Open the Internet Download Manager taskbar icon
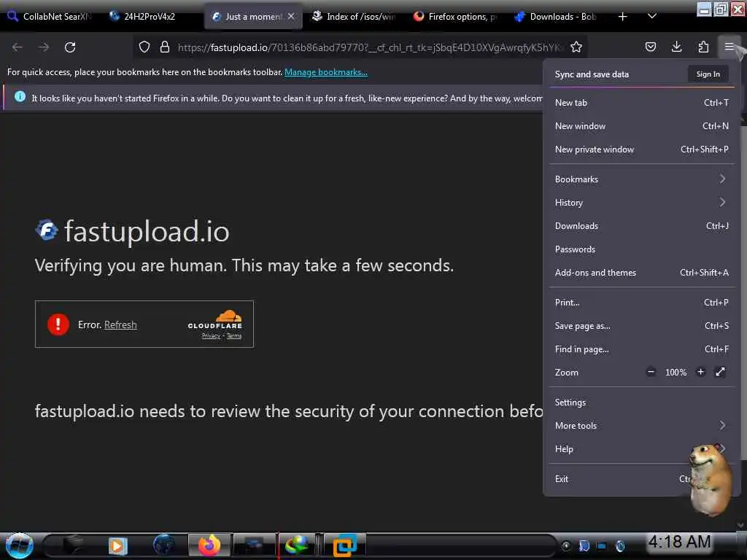The height and width of the screenshot is (560, 747). coord(296,545)
